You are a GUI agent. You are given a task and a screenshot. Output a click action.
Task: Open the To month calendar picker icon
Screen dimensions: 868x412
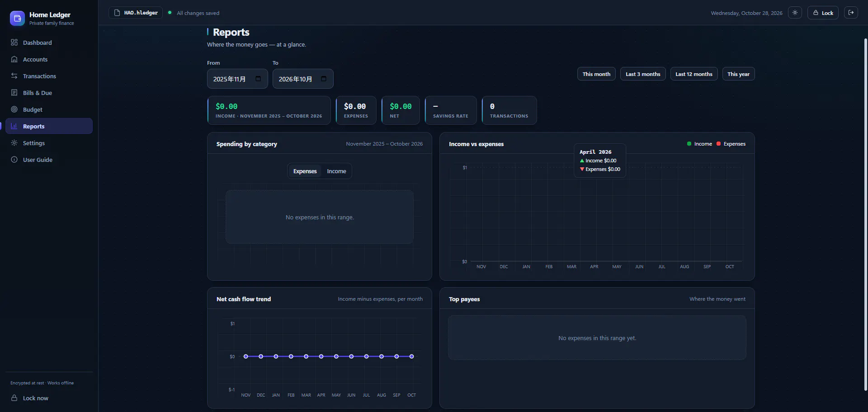click(324, 79)
